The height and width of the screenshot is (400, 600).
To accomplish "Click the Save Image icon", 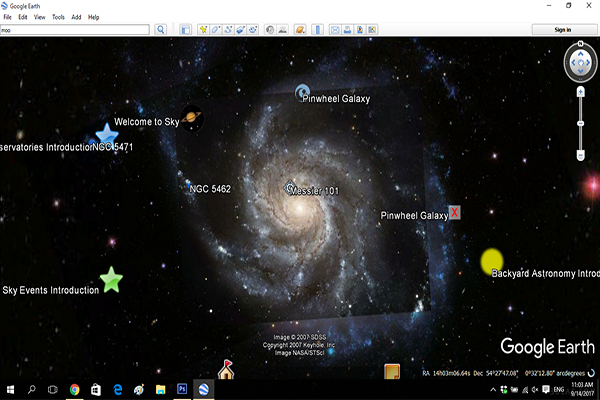I will tap(360, 29).
